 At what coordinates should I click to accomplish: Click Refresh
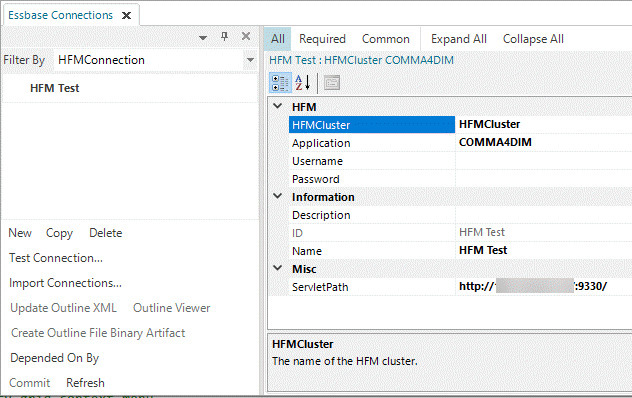[85, 383]
